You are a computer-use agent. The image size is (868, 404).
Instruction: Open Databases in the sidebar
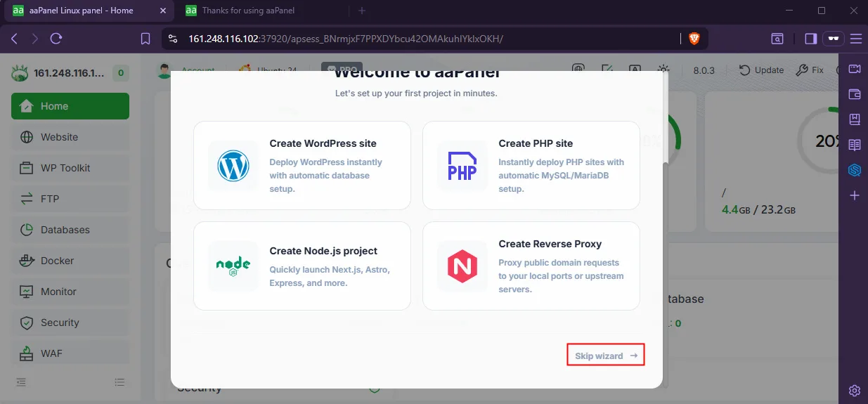point(70,230)
